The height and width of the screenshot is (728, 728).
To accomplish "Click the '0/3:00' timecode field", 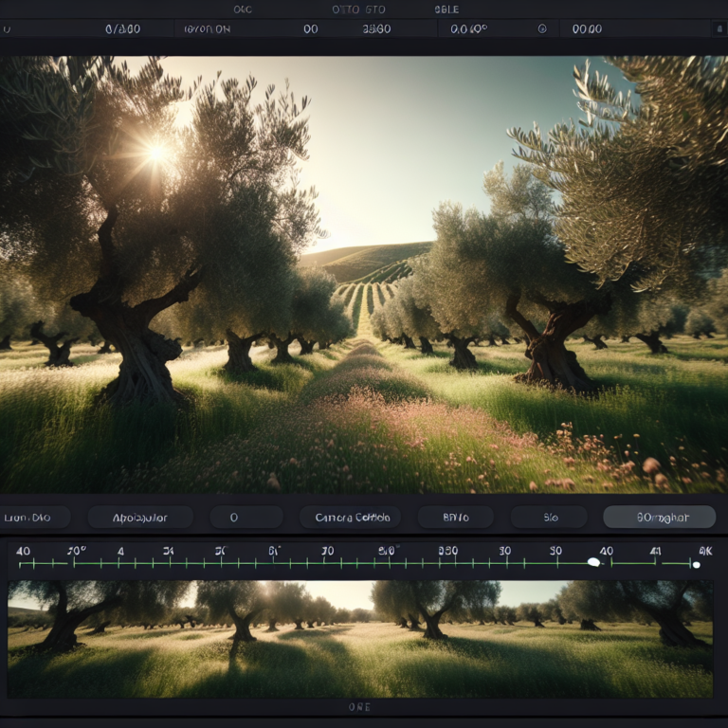I will [x=122, y=28].
